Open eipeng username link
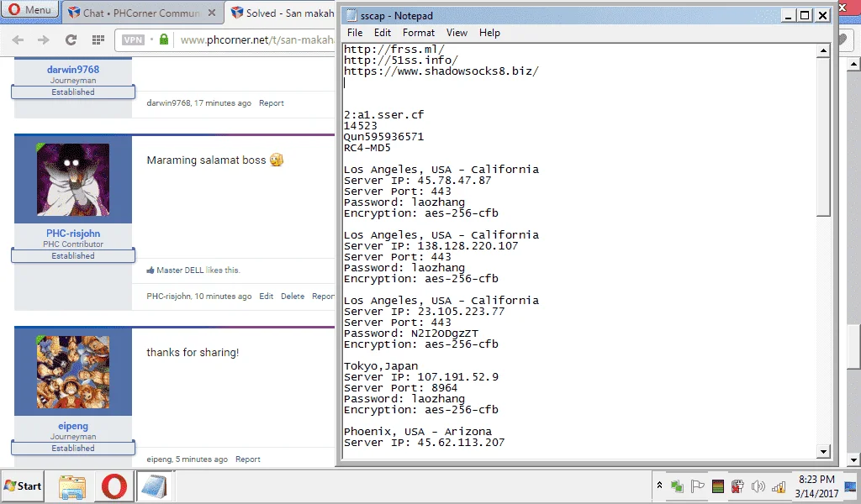861x504 pixels. point(73,426)
